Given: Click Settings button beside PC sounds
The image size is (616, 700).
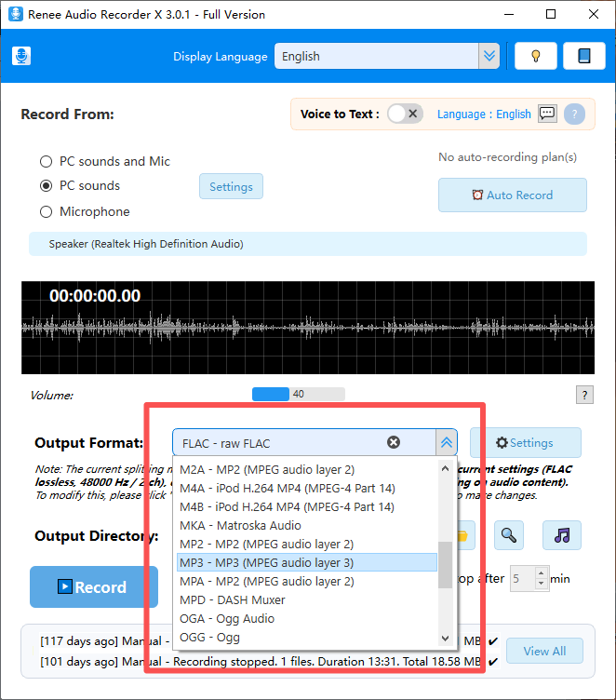Looking at the screenshot, I should [x=231, y=186].
